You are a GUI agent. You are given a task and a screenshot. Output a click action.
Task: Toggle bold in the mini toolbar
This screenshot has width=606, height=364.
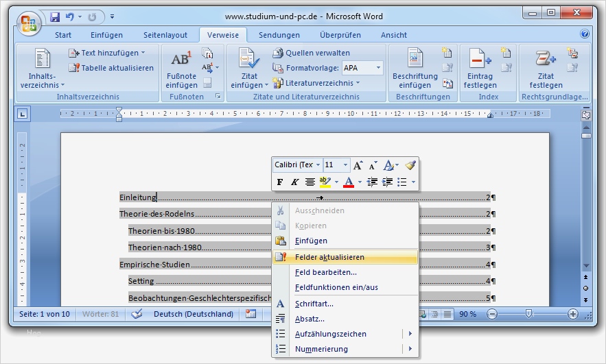point(279,182)
